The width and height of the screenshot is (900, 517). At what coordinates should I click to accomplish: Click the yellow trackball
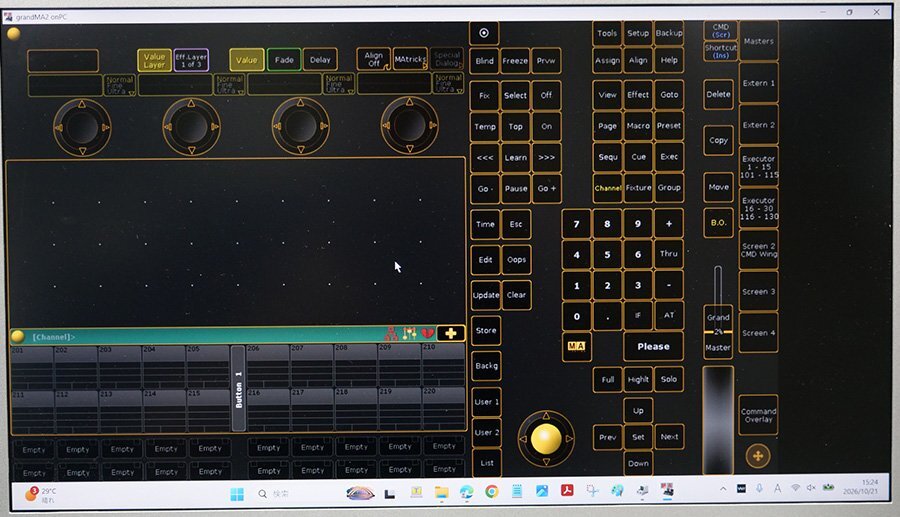(546, 439)
